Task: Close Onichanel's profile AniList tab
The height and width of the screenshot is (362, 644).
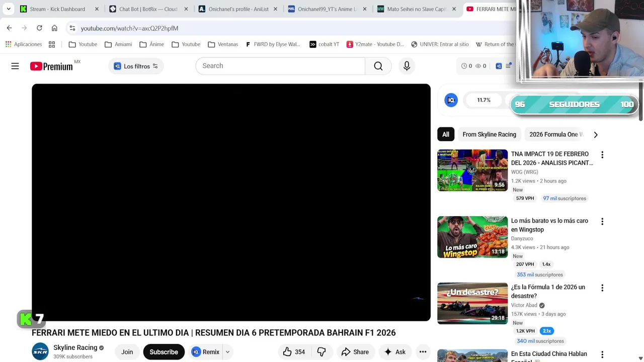Action: click(275, 9)
